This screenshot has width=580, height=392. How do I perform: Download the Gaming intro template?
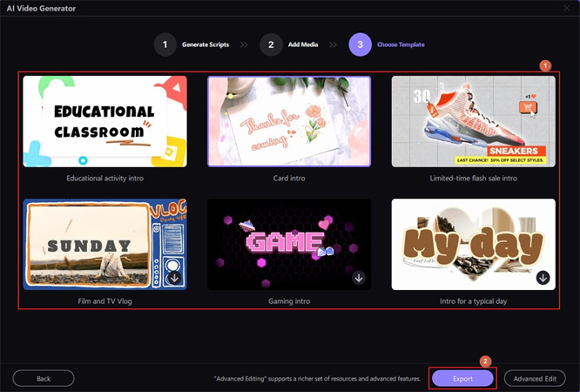358,278
